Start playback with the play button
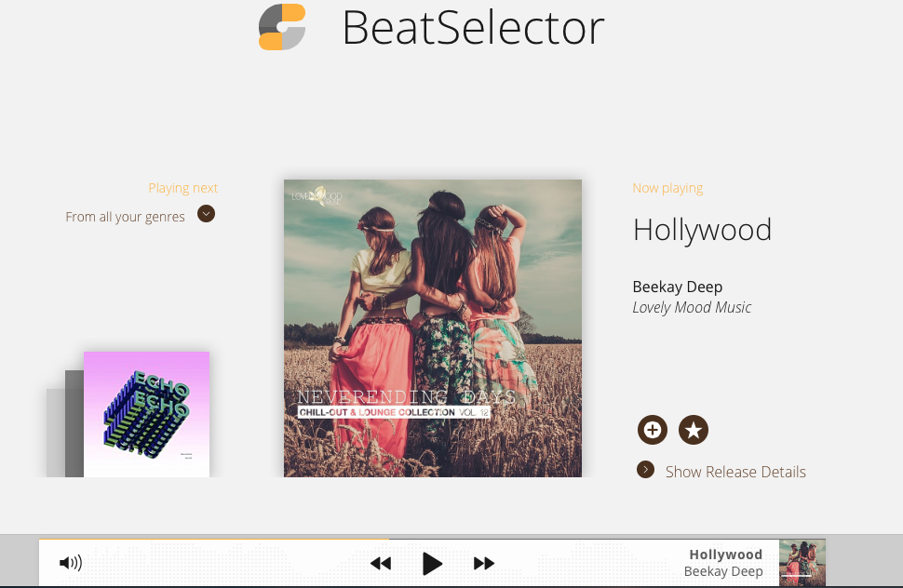903x588 pixels. 432,563
